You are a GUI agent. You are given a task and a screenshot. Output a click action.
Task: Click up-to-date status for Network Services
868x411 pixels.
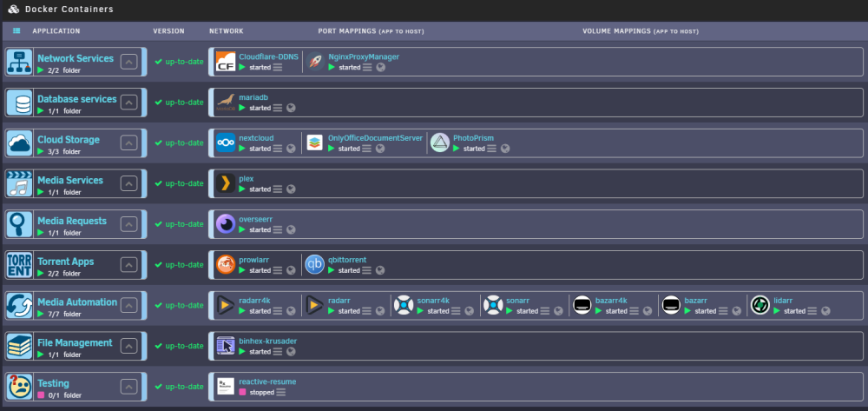coord(180,62)
